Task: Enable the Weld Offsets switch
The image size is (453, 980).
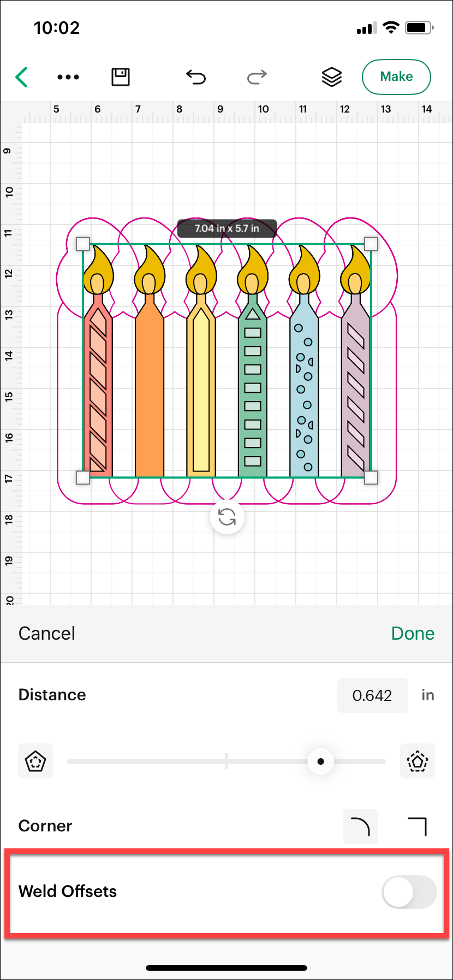Action: (409, 892)
